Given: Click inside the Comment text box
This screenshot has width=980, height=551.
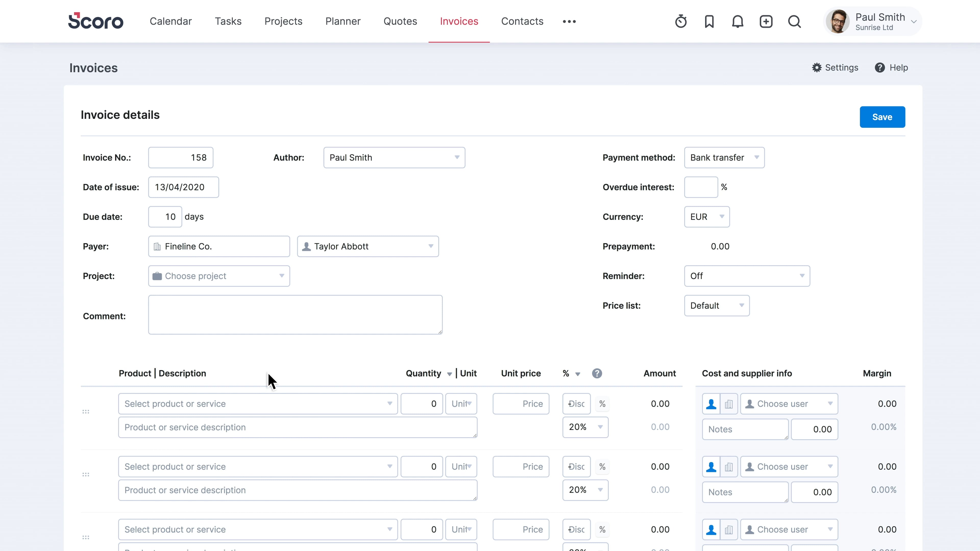Looking at the screenshot, I should coord(295,315).
